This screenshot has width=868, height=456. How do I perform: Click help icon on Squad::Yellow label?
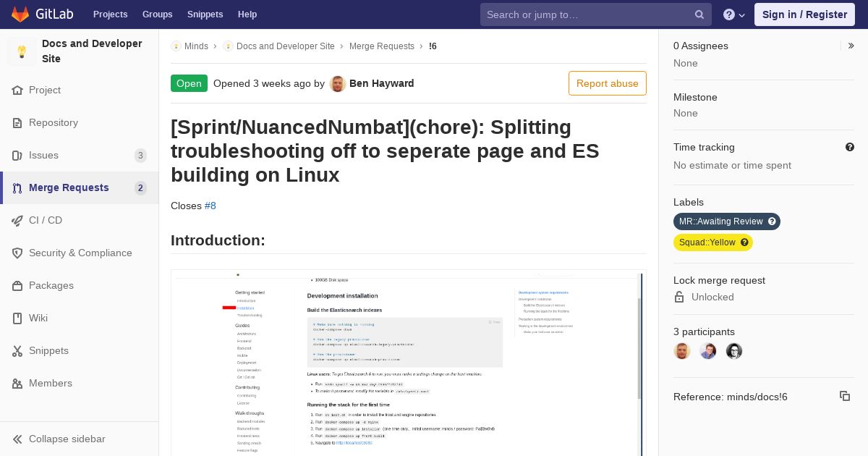744,242
